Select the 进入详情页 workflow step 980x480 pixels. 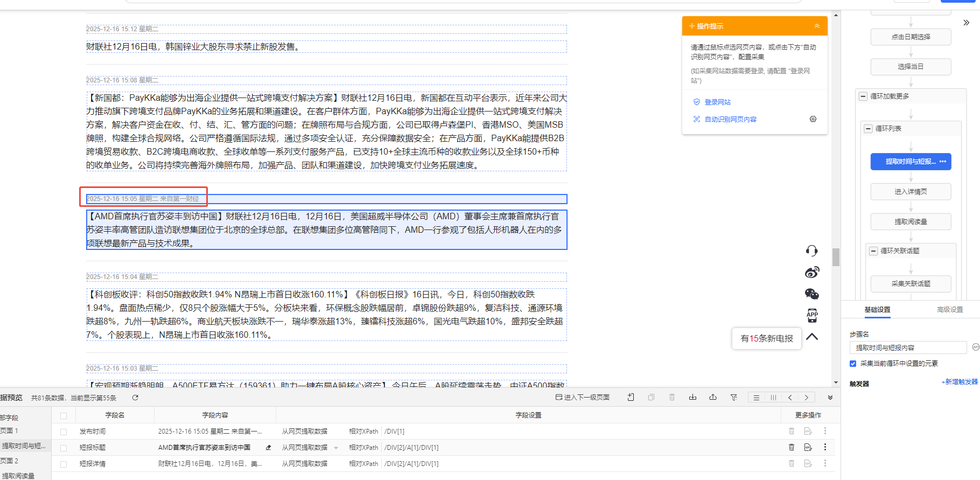pos(911,192)
